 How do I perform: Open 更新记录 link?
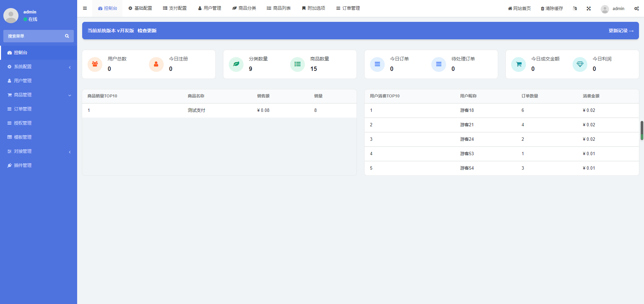click(x=621, y=31)
